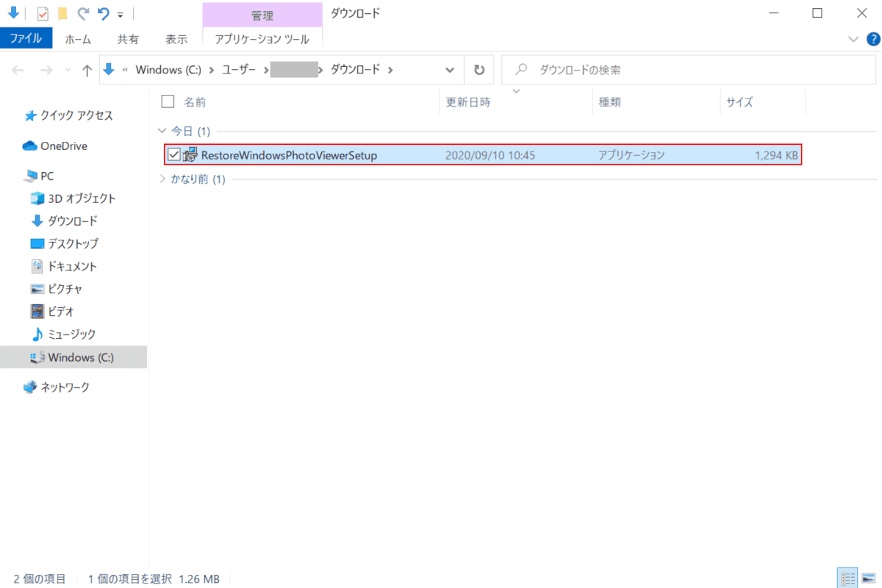Open the arrow after ダウンロード in path
Screen dimensions: 882x588
[x=390, y=70]
